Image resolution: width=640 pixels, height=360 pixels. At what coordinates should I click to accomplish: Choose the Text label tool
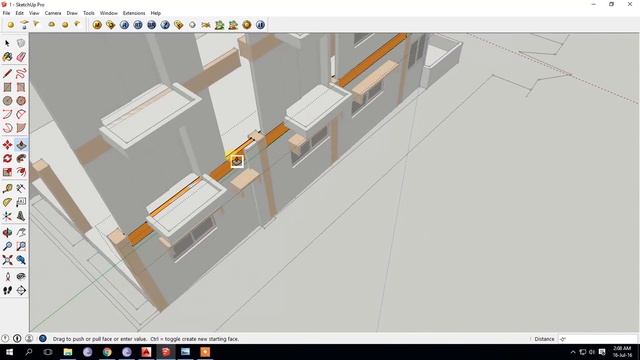tap(21, 202)
